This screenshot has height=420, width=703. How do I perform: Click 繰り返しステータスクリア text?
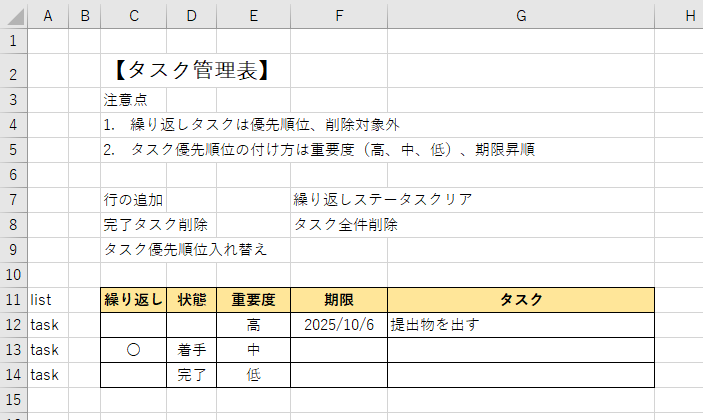point(382,200)
